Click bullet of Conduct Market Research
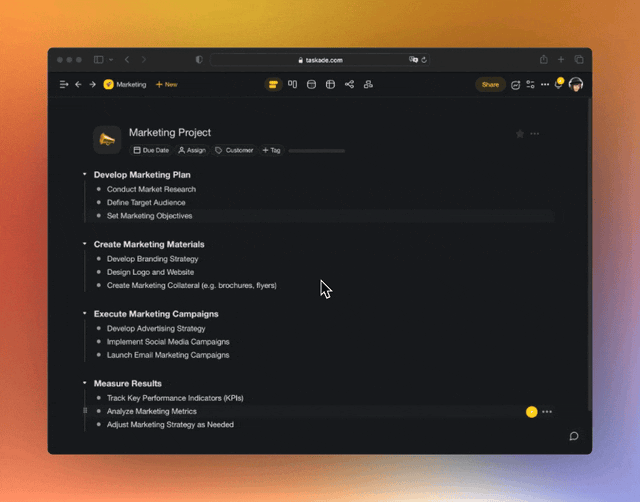 point(98,189)
